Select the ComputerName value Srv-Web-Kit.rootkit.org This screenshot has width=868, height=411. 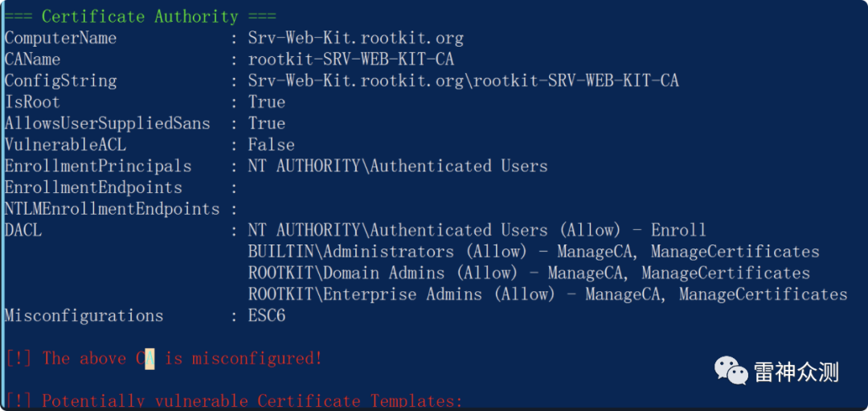[x=355, y=39]
